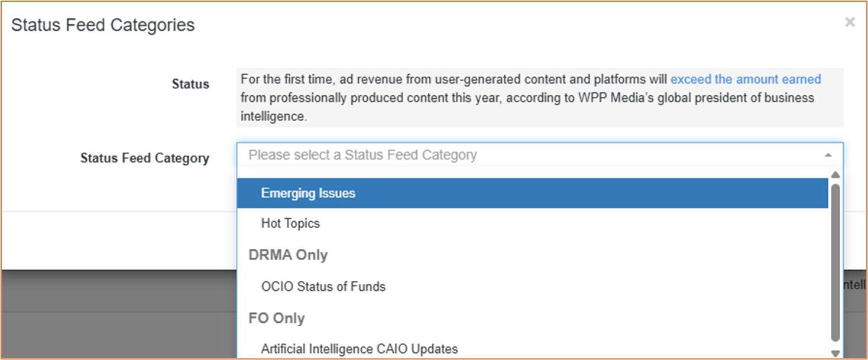
Task: Close the Status Feed Categories dialog
Action: [x=850, y=22]
